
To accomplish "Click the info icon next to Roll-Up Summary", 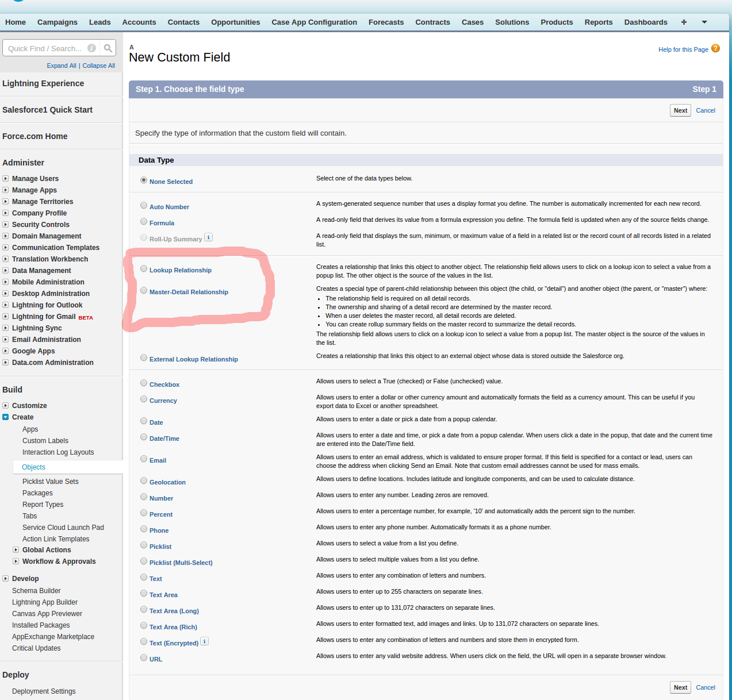I will click(x=209, y=237).
